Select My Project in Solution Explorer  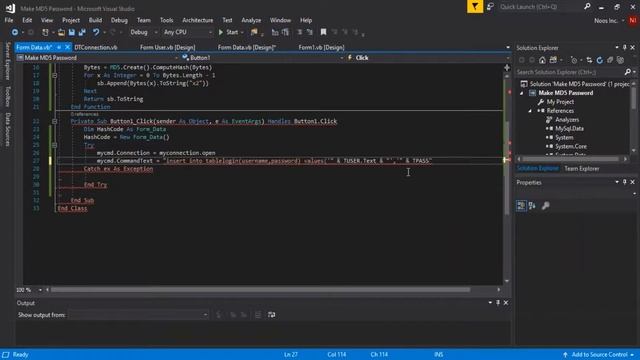(560, 102)
